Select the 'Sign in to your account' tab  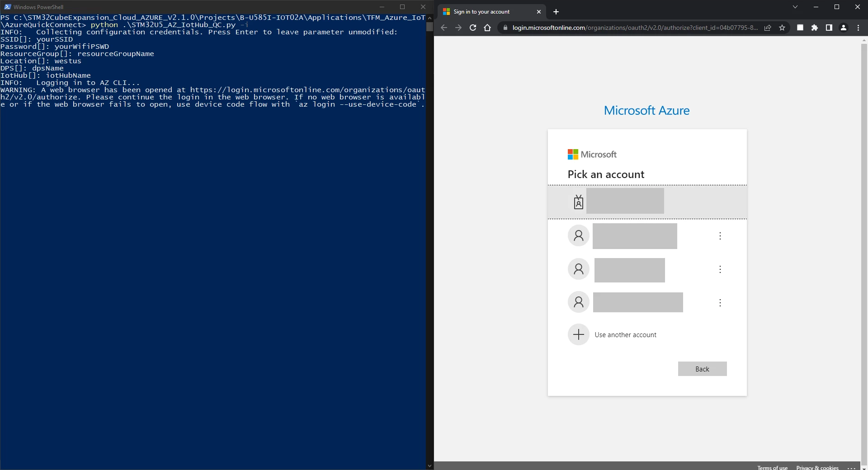click(x=492, y=12)
